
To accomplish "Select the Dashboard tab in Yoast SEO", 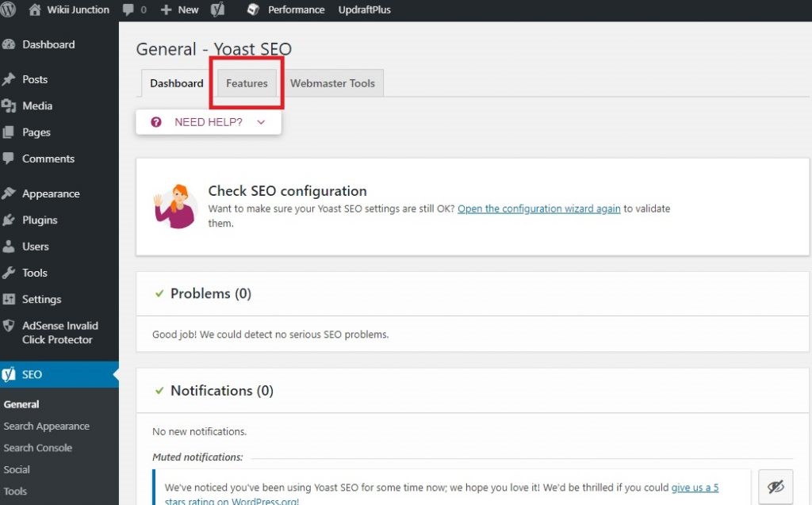I will pyautogui.click(x=177, y=83).
